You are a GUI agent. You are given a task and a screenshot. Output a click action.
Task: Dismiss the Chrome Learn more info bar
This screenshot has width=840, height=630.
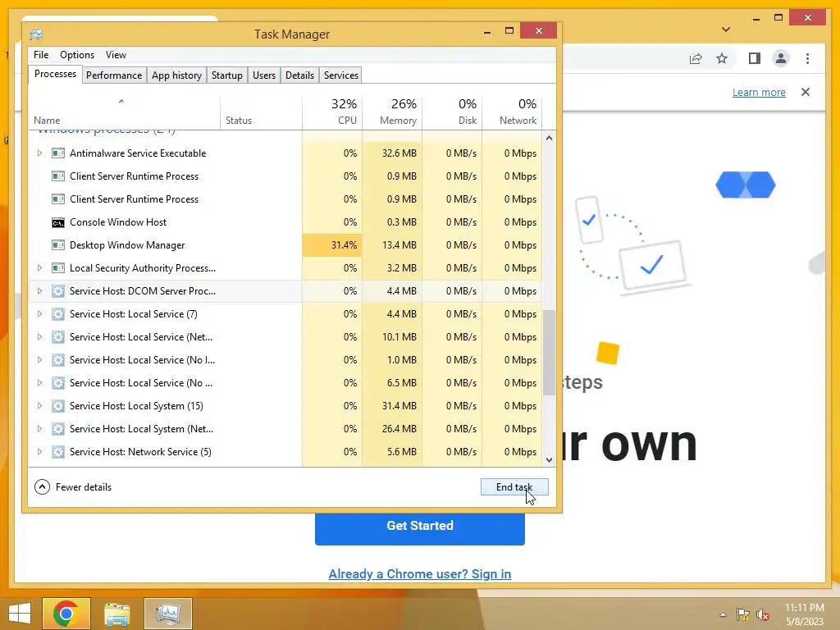click(x=806, y=92)
